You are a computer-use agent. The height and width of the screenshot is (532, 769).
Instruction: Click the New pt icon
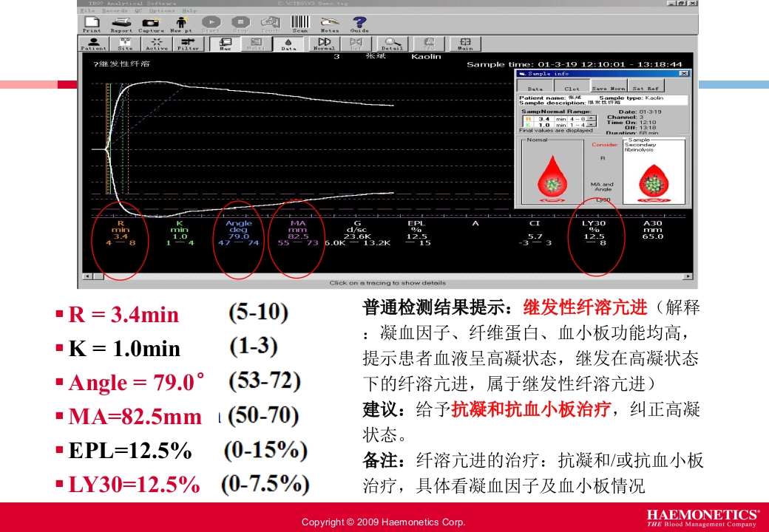click(180, 24)
